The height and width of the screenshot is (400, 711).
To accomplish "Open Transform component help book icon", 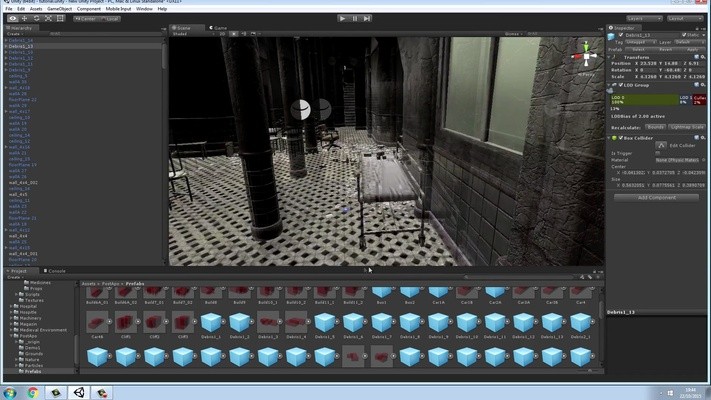I will pyautogui.click(x=696, y=57).
